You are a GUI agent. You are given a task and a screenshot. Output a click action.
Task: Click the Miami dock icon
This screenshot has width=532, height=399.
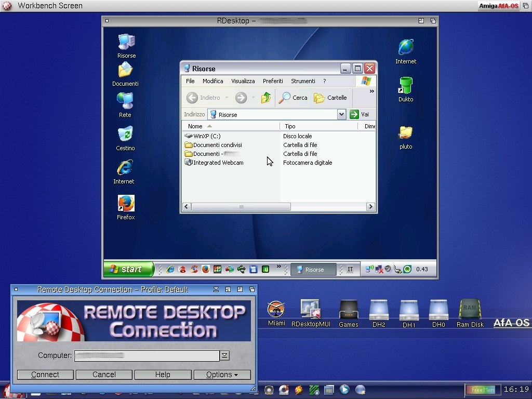click(276, 310)
